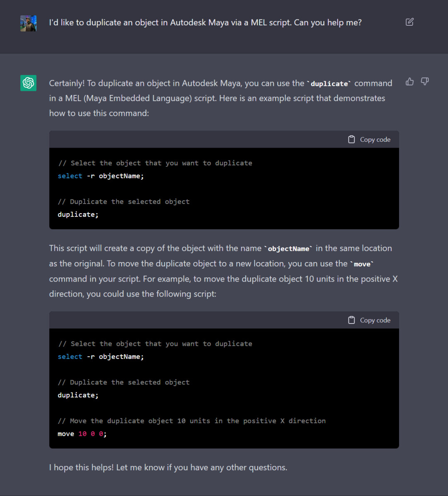448x496 pixels.
Task: Click the second block's "Copy code" label
Action: [375, 320]
